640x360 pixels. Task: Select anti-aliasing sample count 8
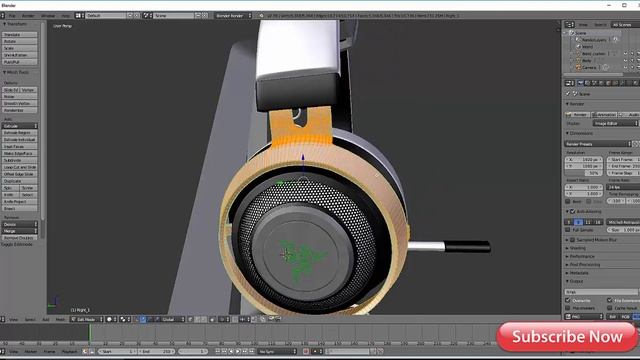pyautogui.click(x=578, y=222)
